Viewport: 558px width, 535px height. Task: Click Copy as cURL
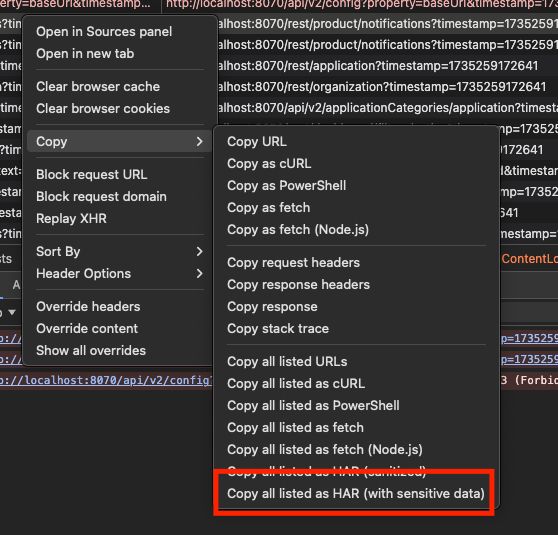pyautogui.click(x=269, y=164)
